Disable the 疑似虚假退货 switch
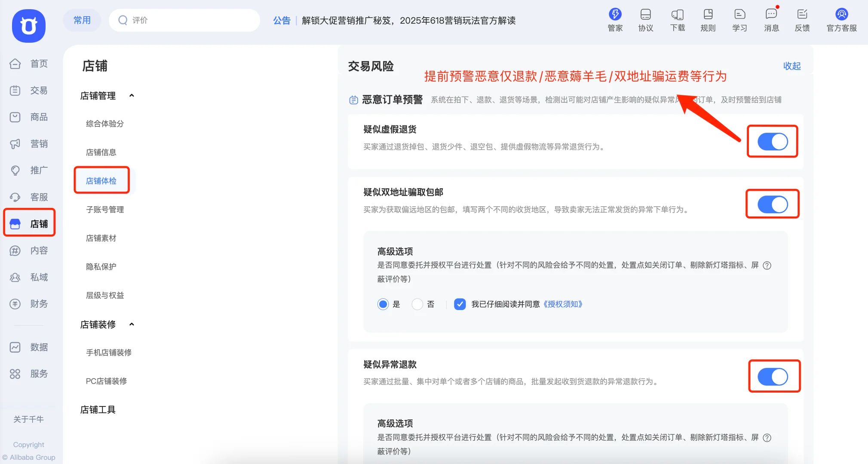The height and width of the screenshot is (464, 868). coord(773,141)
